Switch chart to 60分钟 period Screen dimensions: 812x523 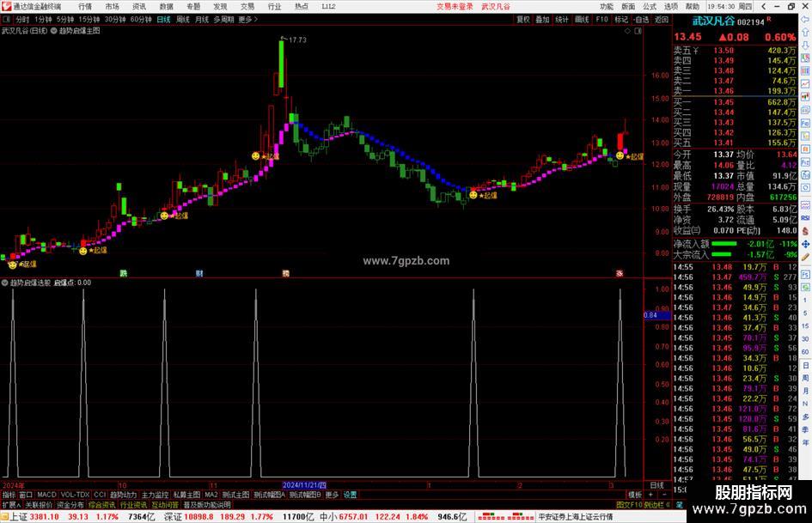[x=141, y=19]
